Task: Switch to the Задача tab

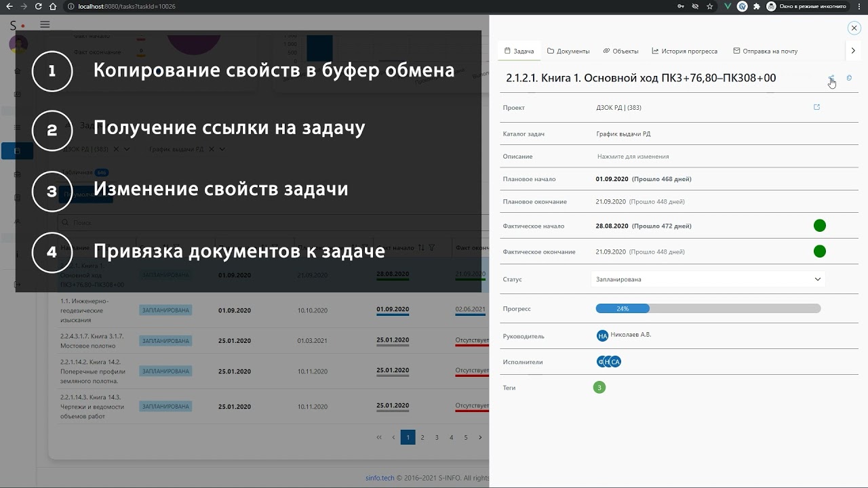Action: click(x=519, y=51)
